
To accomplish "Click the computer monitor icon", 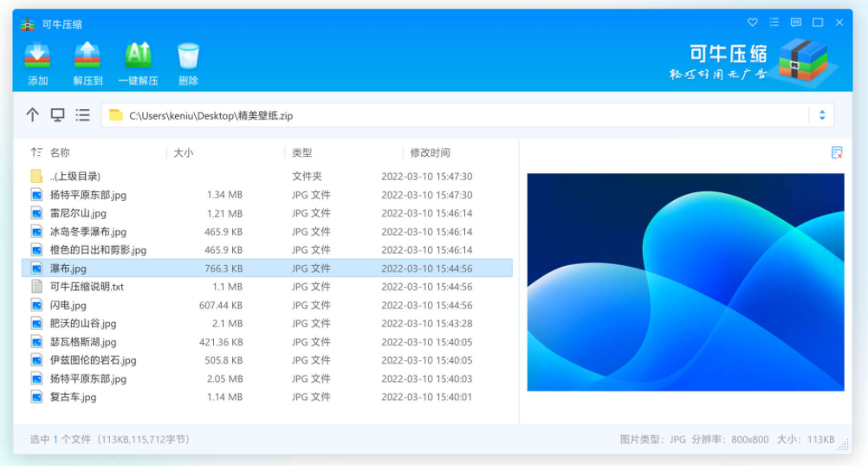I will [57, 115].
